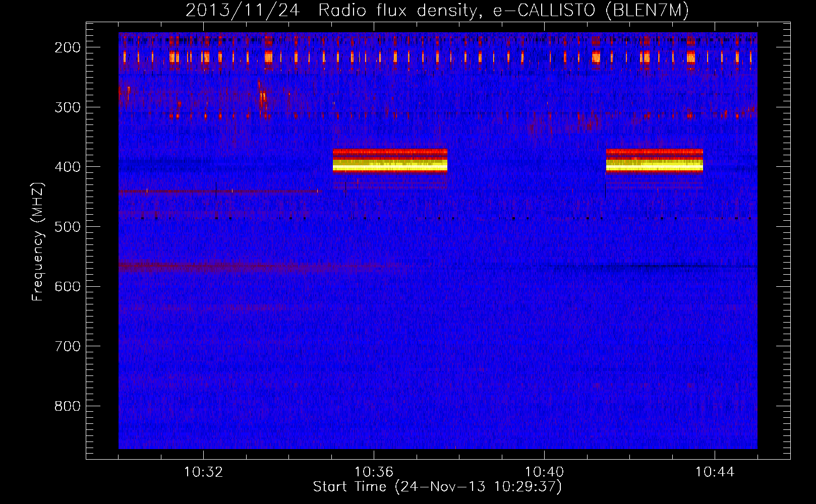Viewport: 816px width, 504px height.
Task: Click the 200 frequency tick label
Action: click(68, 47)
